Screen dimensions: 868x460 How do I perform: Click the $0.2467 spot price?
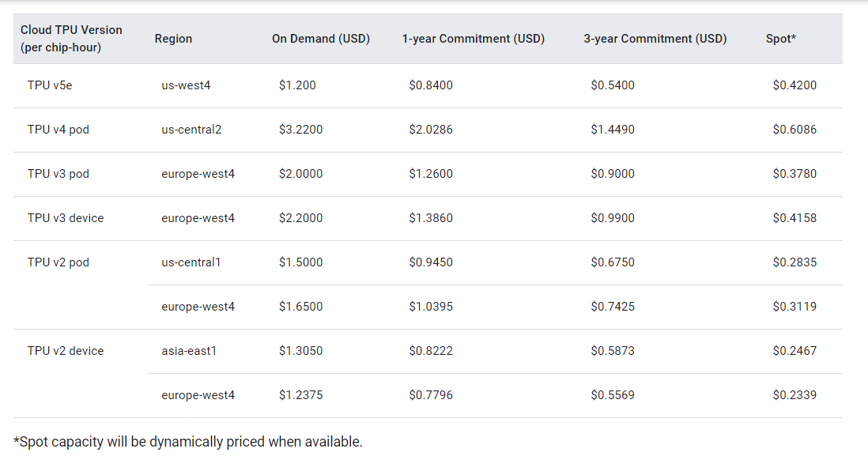coord(794,351)
